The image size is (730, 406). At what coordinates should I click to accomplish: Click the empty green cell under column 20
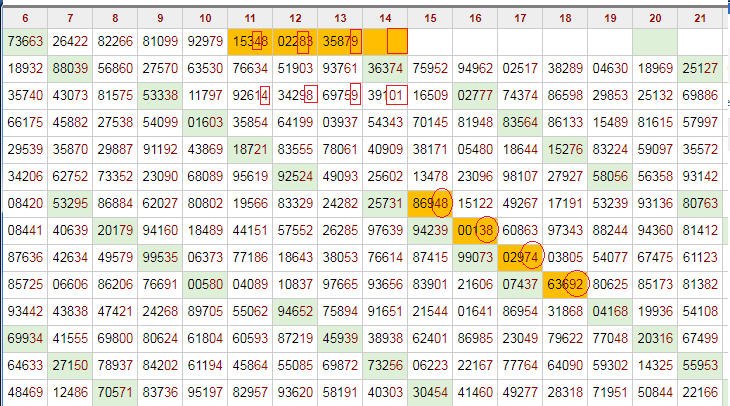tap(655, 42)
